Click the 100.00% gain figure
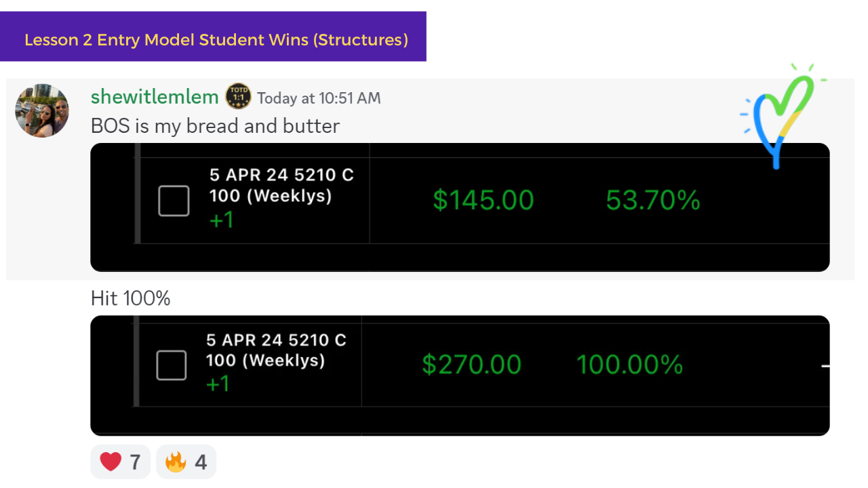Screen dimensions: 868x488 [629, 365]
